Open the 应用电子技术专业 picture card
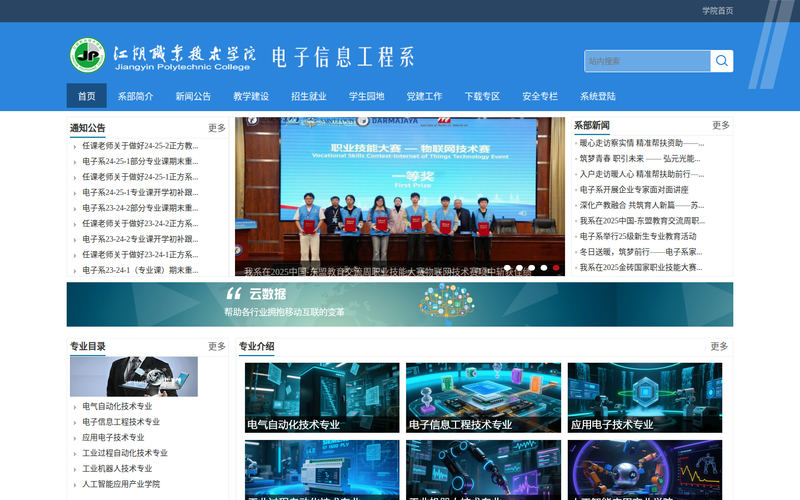Screen dimensions: 800x500 click(x=645, y=398)
